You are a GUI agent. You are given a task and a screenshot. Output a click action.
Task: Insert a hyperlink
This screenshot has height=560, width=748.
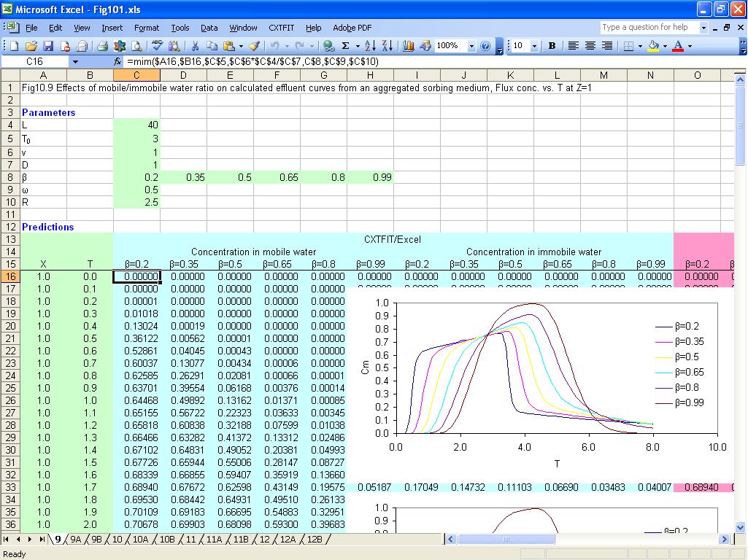(329, 45)
